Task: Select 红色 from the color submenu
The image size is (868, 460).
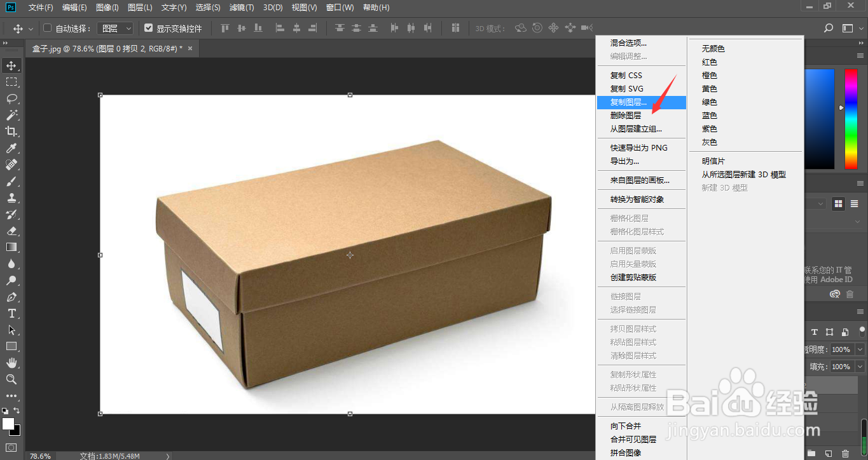Action: (x=709, y=62)
